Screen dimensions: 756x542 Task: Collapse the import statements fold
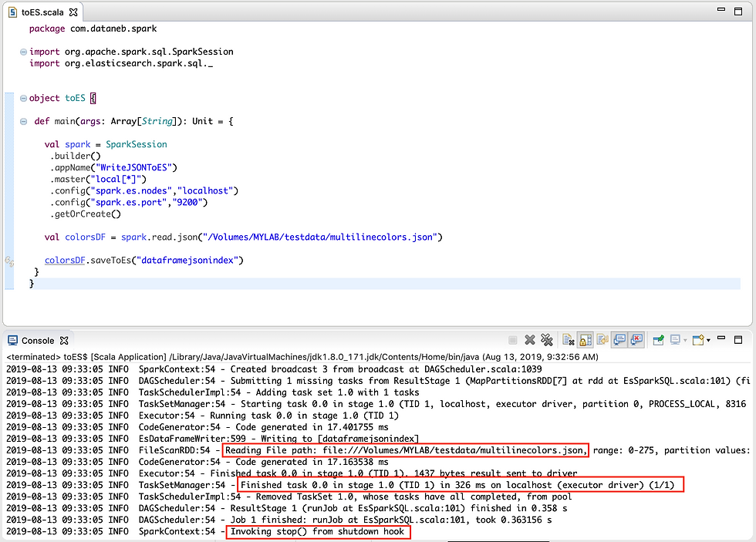coord(23,52)
